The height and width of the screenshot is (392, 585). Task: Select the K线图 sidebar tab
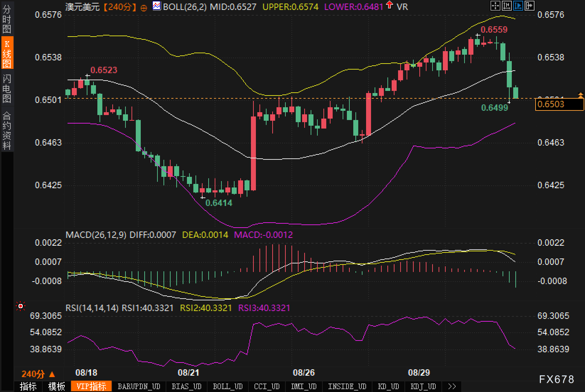(x=7, y=53)
